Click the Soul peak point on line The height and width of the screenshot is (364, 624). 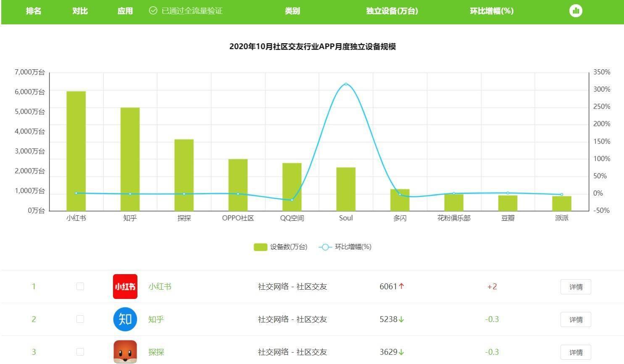click(346, 84)
